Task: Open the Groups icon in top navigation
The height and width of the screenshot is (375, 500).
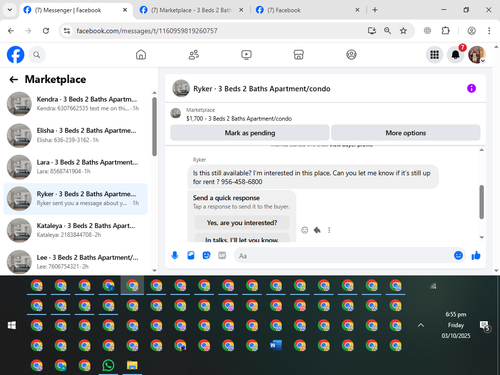Action: point(351,55)
